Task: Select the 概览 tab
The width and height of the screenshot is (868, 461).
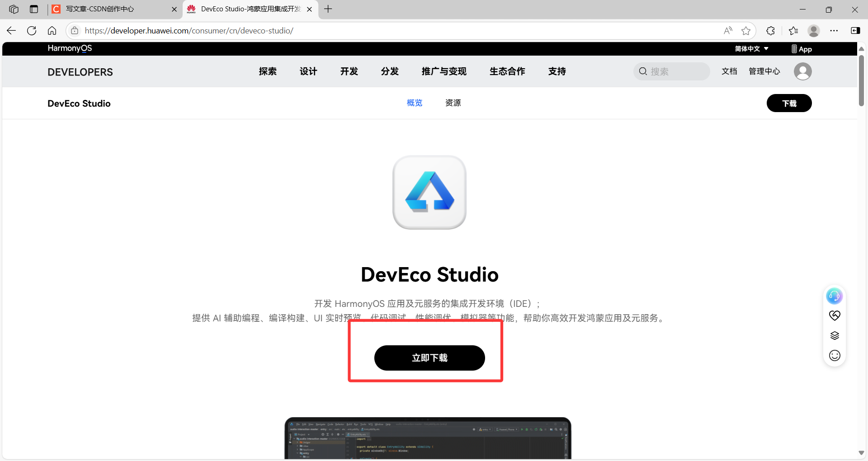Action: [x=415, y=103]
